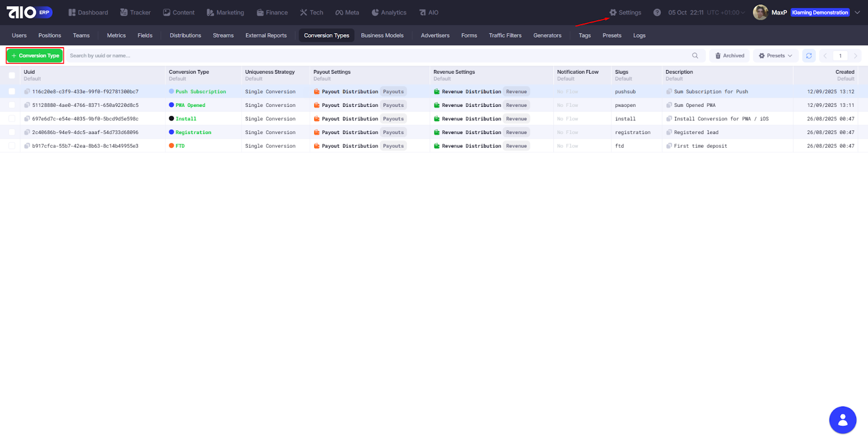Open the help question mark icon
The height and width of the screenshot is (445, 868).
(657, 12)
